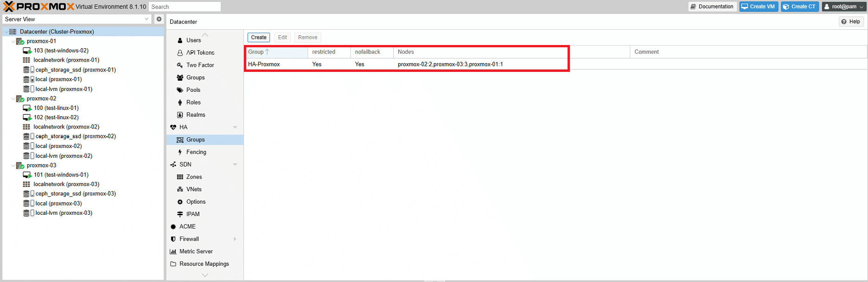Collapse the proxmox-01 node tree

tap(13, 41)
